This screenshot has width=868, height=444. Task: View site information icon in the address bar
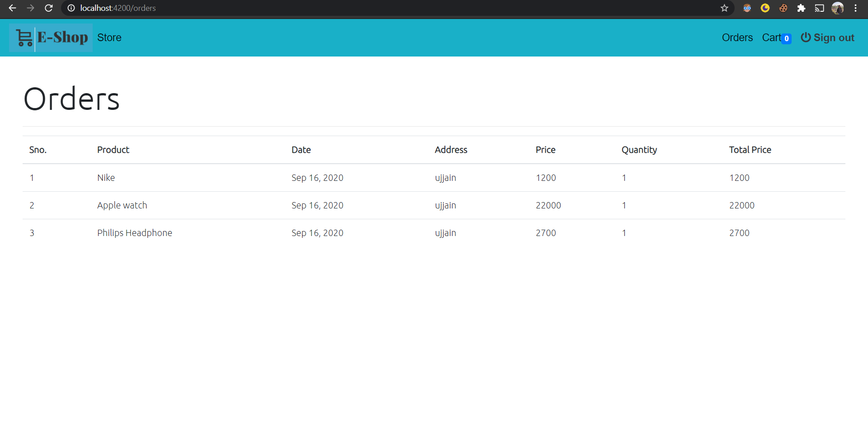71,8
